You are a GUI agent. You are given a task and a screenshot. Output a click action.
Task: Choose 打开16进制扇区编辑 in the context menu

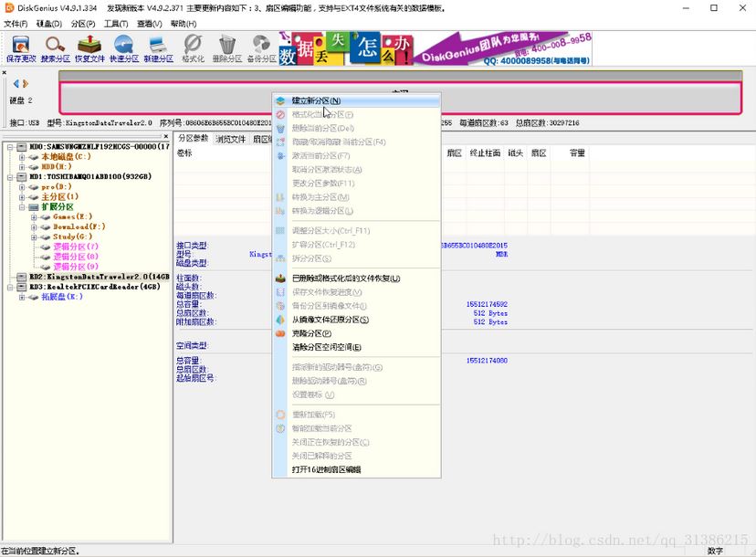point(356,469)
